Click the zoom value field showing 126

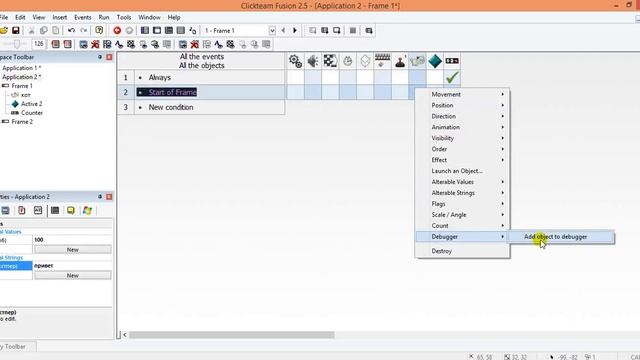(39, 44)
